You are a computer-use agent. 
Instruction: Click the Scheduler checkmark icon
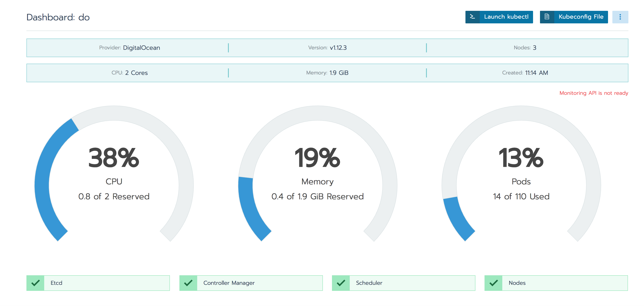pyautogui.click(x=341, y=283)
